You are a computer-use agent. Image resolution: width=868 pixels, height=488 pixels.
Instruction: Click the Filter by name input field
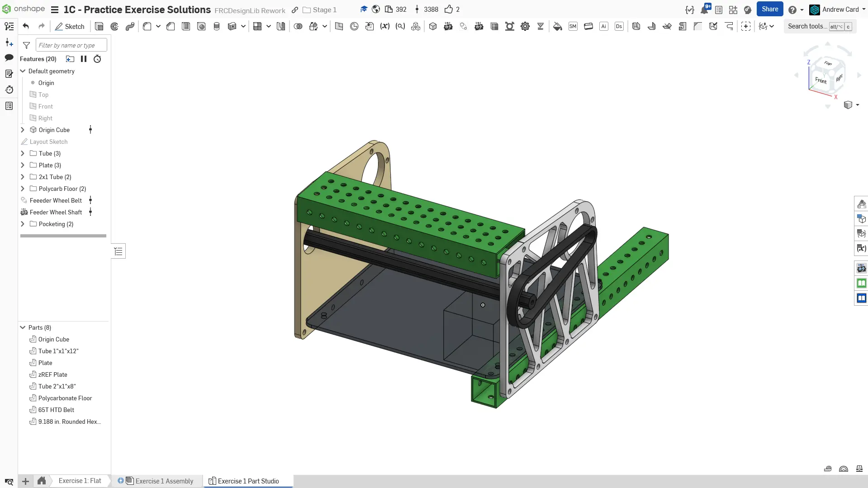[x=71, y=45]
